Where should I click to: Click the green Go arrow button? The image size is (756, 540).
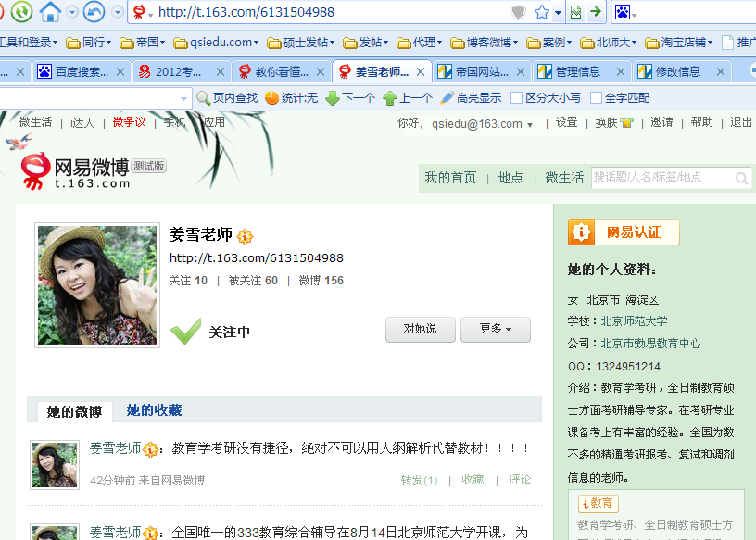596,11
